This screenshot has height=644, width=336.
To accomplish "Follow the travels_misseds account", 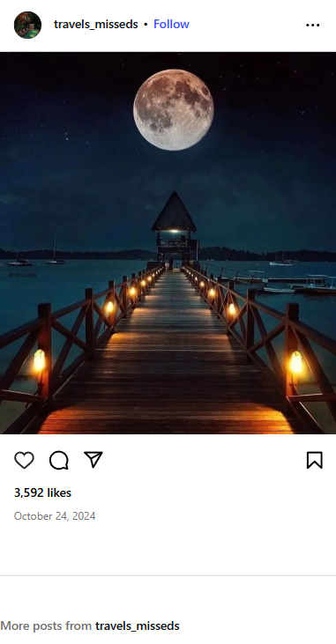I will (171, 25).
